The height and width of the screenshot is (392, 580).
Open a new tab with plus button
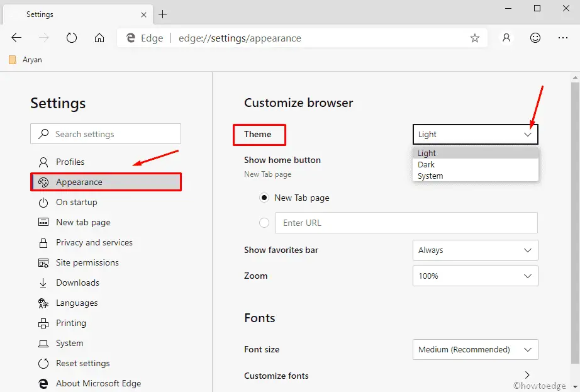click(x=163, y=14)
